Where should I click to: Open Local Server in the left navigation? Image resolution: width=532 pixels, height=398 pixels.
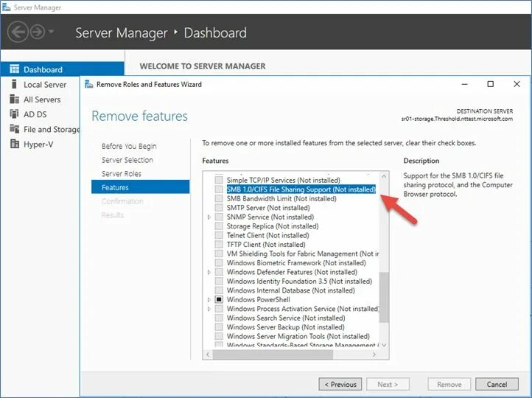click(45, 85)
